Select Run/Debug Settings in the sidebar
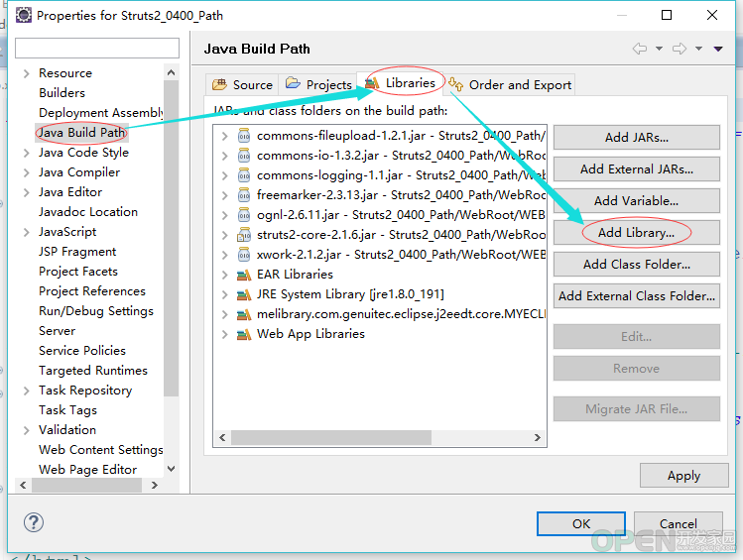The width and height of the screenshot is (743, 560). coord(96,311)
